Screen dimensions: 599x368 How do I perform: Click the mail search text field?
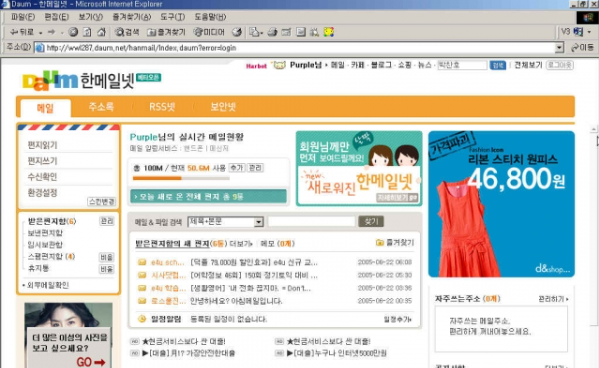311,222
